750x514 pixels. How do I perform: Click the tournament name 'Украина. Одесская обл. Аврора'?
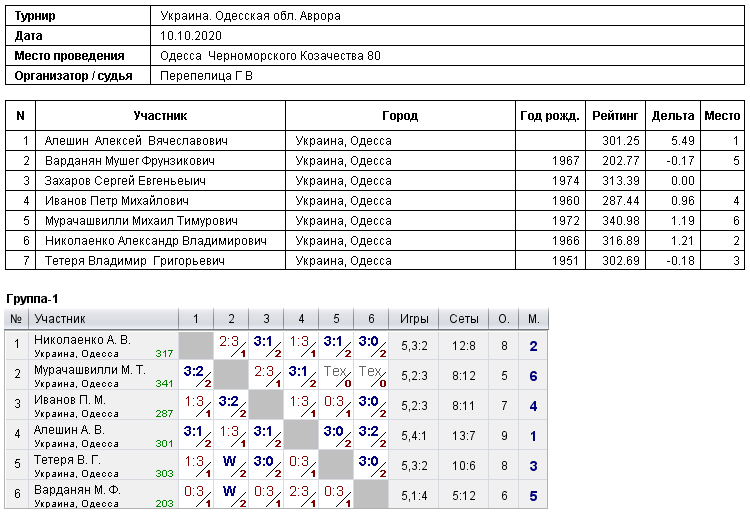(250, 16)
